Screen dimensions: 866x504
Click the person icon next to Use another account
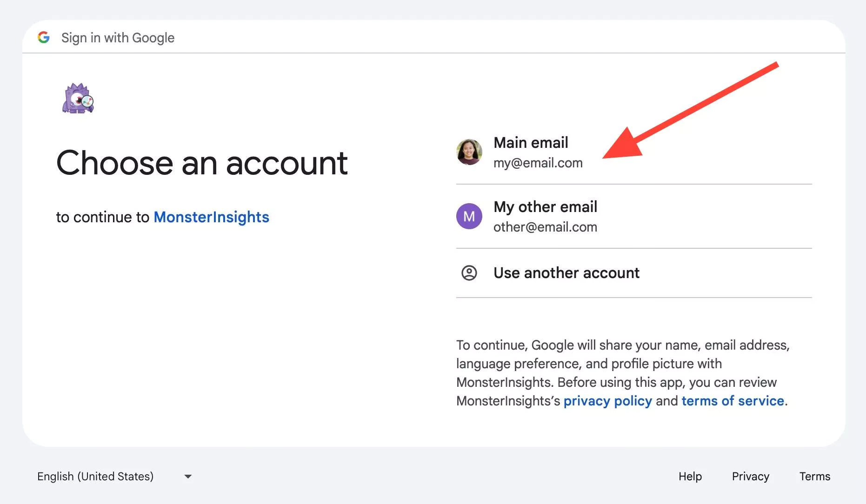coord(469,273)
